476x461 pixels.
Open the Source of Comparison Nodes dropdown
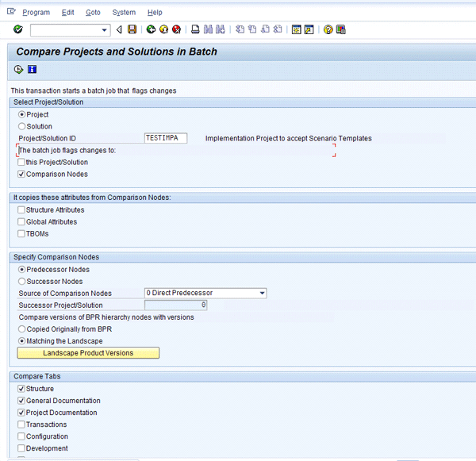(x=262, y=293)
